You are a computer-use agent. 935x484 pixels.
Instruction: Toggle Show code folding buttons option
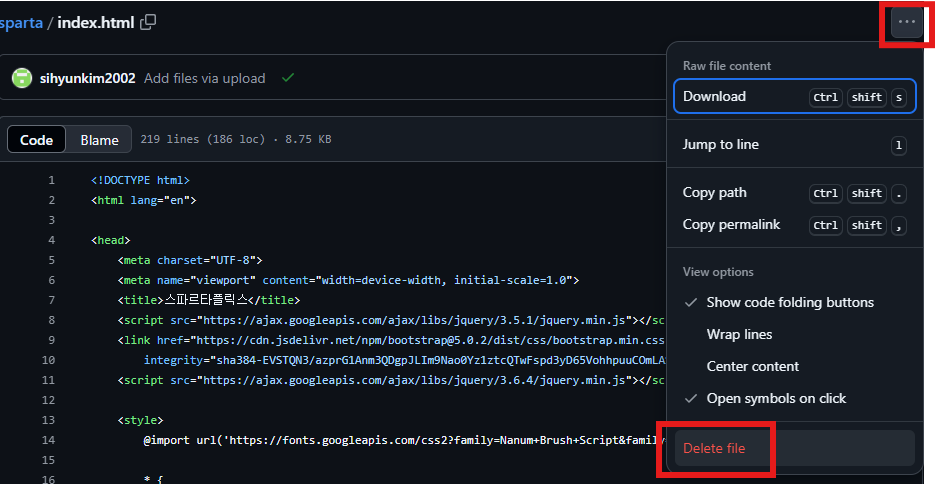point(794,303)
